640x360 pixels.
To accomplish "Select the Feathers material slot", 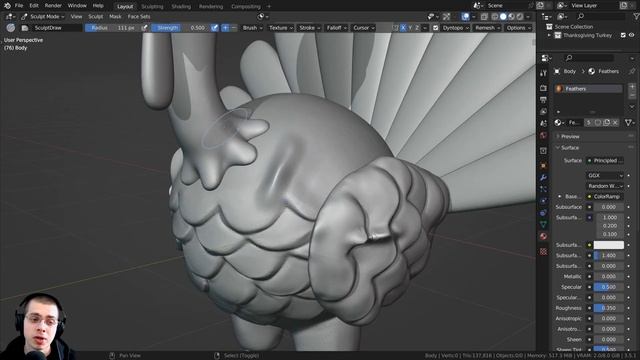I will coord(589,89).
